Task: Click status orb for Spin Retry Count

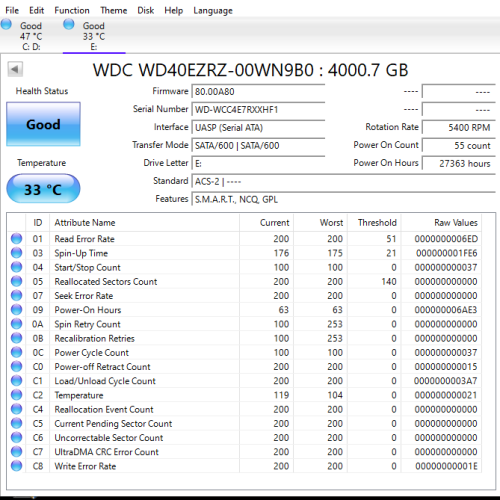Action: point(16,324)
